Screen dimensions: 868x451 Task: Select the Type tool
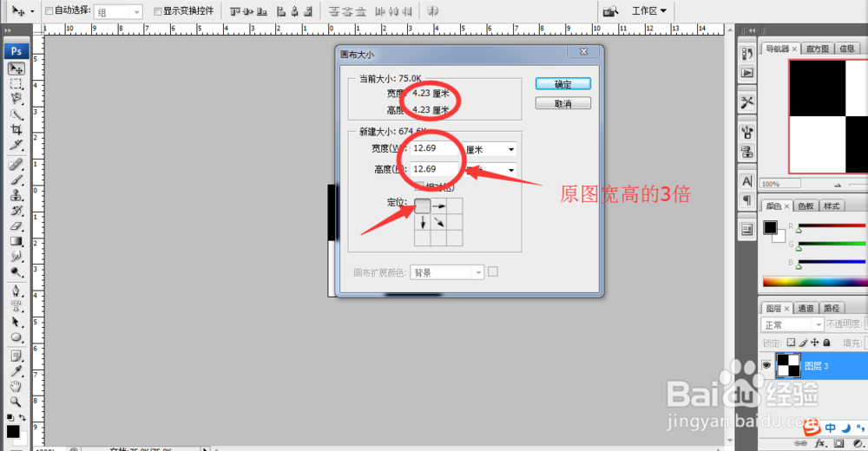[x=16, y=306]
